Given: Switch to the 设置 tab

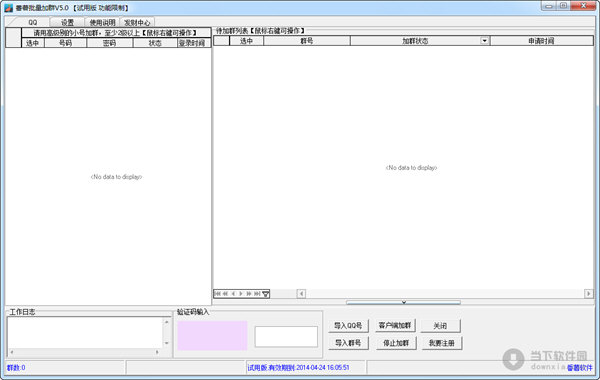Looking at the screenshot, I should tap(67, 23).
